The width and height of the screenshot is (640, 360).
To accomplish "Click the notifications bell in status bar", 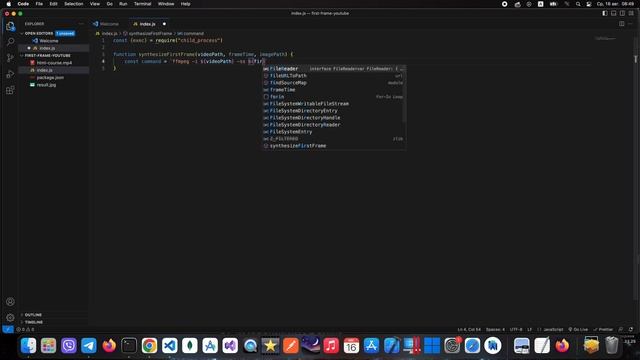I will pos(631,329).
